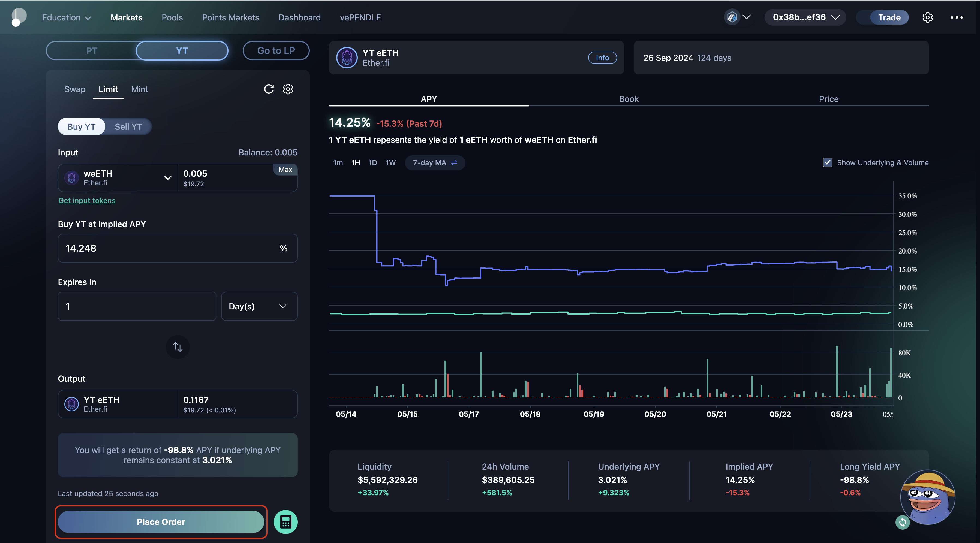Click the green sync icon near mascot
Image resolution: width=980 pixels, height=543 pixels.
click(x=902, y=522)
